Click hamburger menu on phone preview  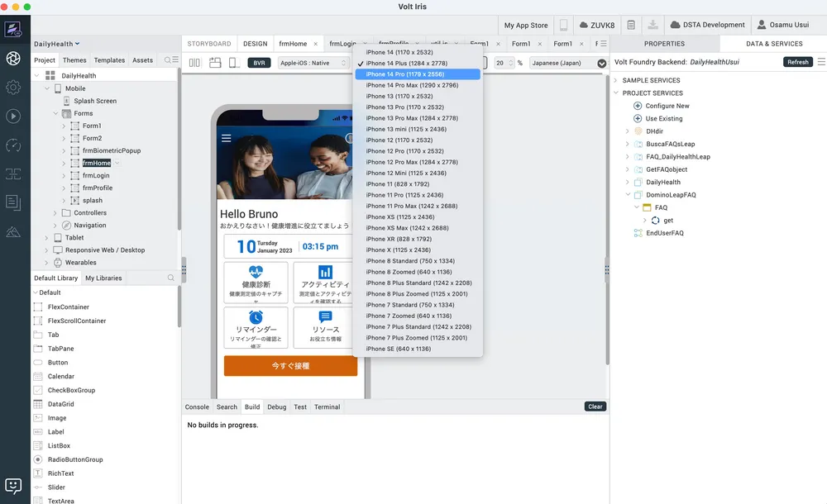pos(227,138)
